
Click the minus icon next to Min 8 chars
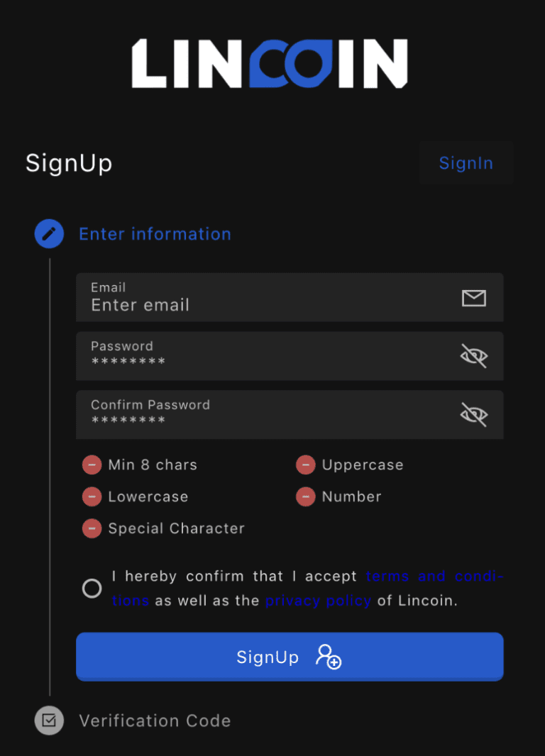pyautogui.click(x=92, y=465)
